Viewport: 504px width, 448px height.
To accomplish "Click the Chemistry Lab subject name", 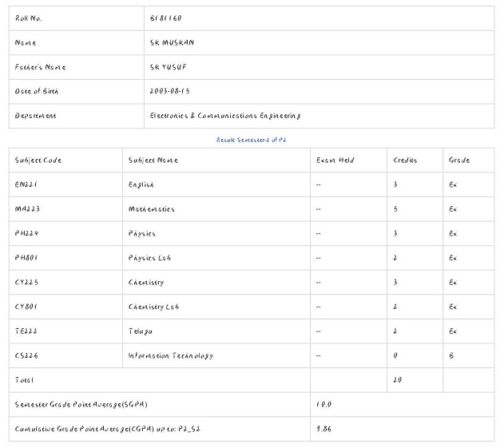I will tap(153, 307).
